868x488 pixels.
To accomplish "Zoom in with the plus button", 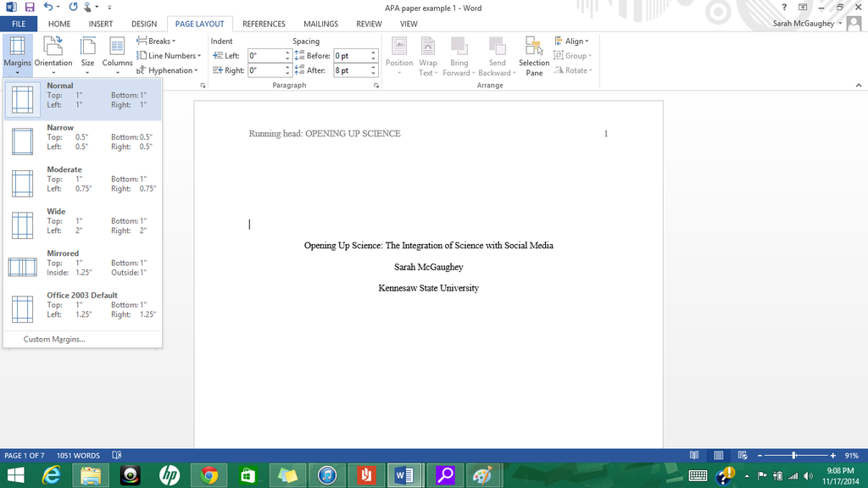I will click(x=832, y=455).
